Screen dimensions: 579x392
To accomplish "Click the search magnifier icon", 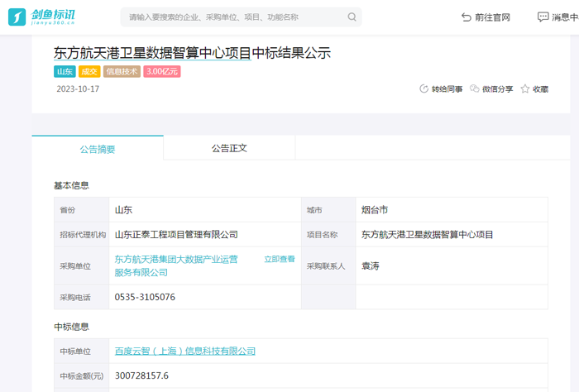I will pyautogui.click(x=352, y=17).
